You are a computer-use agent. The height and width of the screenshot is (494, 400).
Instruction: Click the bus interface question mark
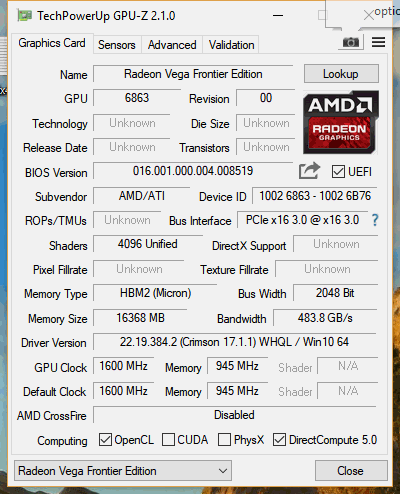tap(375, 220)
